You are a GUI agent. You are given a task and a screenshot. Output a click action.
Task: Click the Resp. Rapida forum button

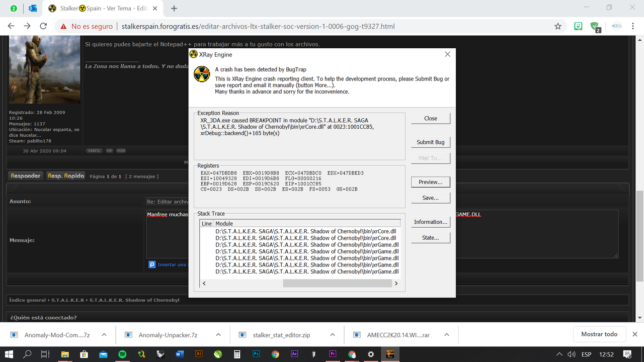click(66, 176)
